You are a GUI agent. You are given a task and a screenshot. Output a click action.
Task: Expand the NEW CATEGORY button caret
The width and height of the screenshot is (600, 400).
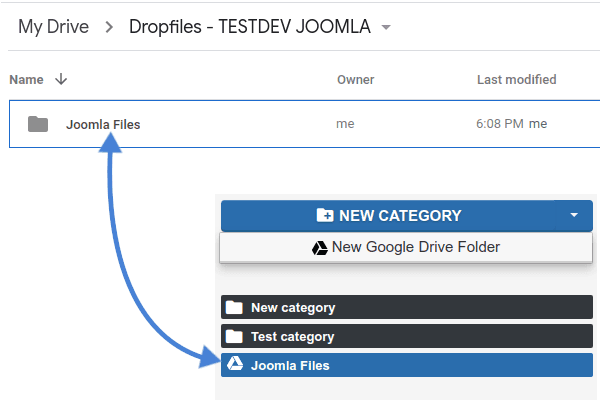(x=574, y=215)
